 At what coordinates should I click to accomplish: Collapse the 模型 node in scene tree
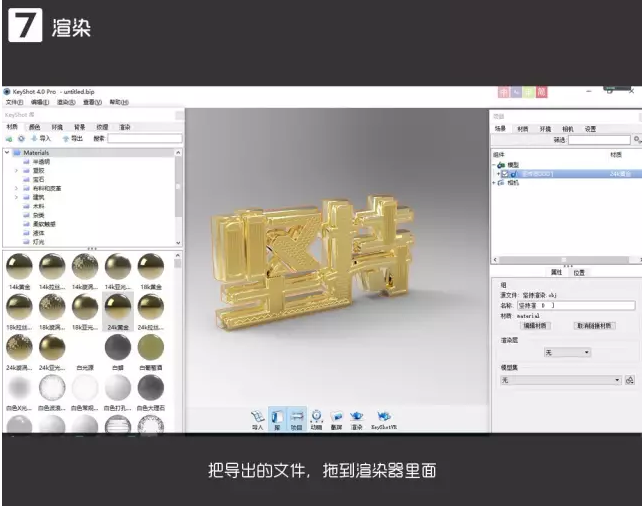[494, 165]
